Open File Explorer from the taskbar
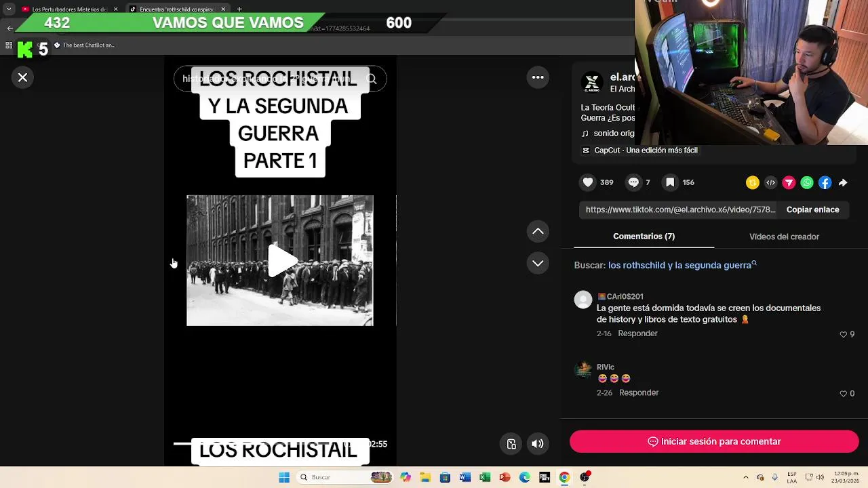Image resolution: width=868 pixels, height=488 pixels. pyautogui.click(x=425, y=477)
